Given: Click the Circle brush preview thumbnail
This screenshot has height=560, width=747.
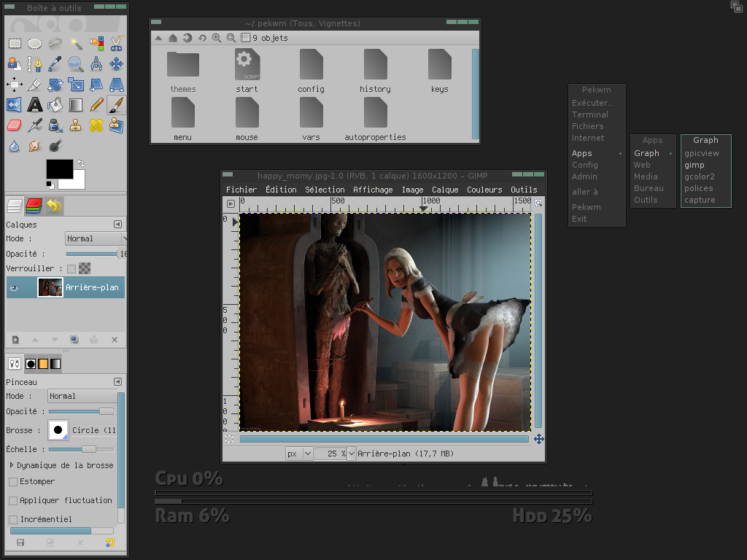Looking at the screenshot, I should tap(58, 430).
